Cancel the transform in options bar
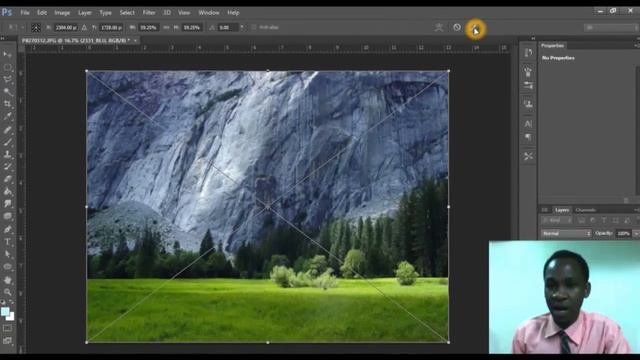This screenshot has height=360, width=640. (457, 27)
